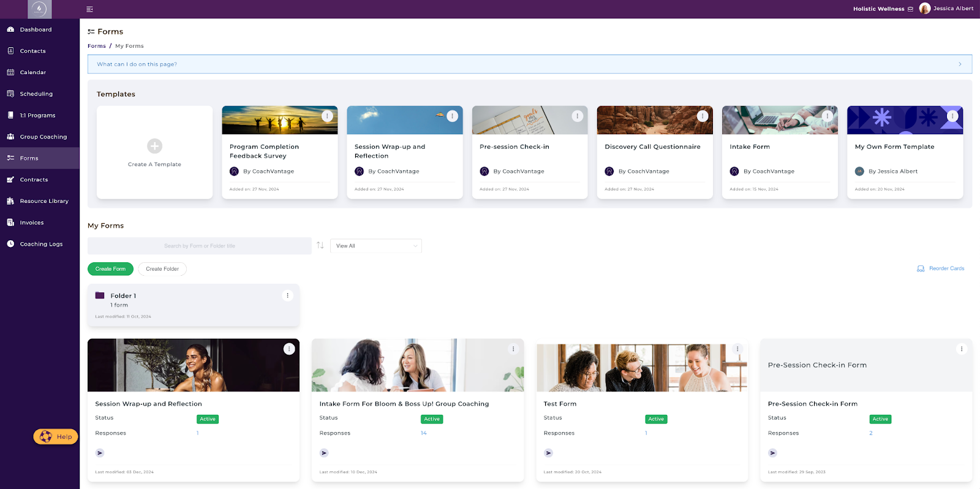Click send icon on Session Wrap-up and Reflection form
This screenshot has width=980, height=489.
coord(100,453)
